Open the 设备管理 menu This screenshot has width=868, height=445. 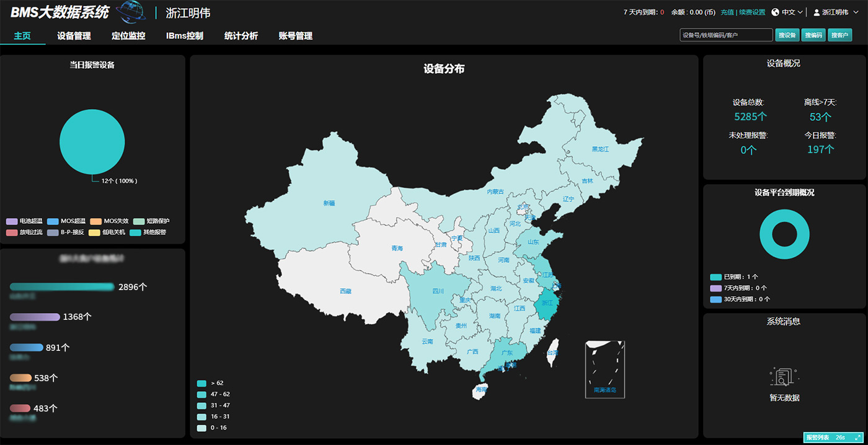tap(74, 36)
